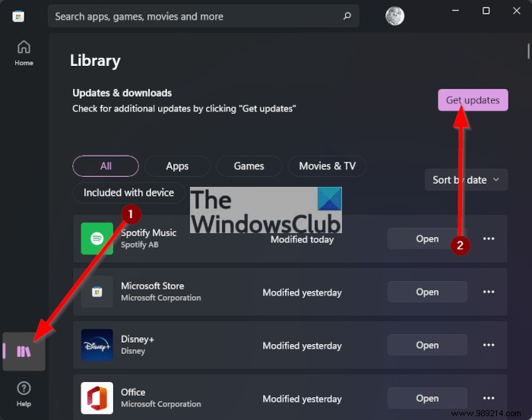Select the Included with device filter
Image resolution: width=532 pixels, height=420 pixels.
click(128, 193)
